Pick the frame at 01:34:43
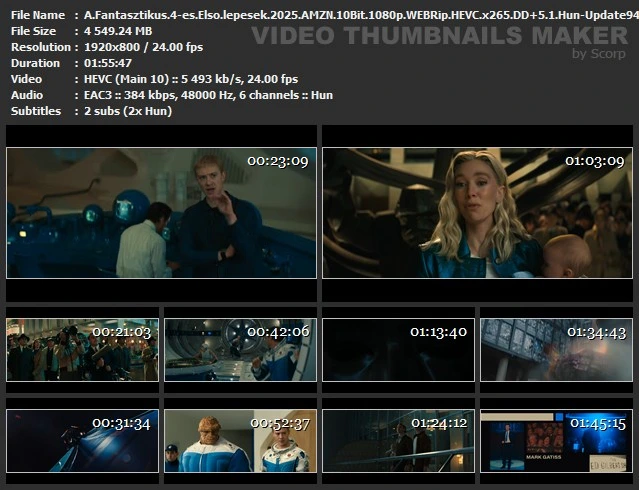This screenshot has width=639, height=490. tap(556, 350)
